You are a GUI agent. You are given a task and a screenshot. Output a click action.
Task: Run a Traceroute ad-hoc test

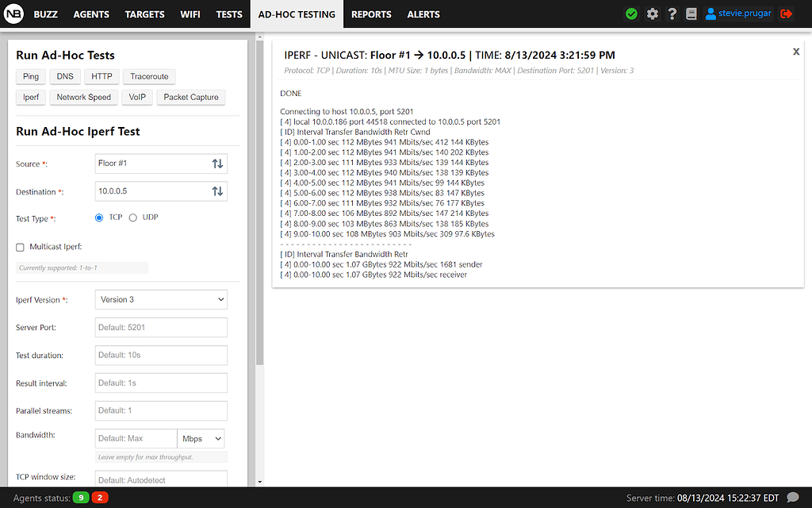(x=148, y=76)
